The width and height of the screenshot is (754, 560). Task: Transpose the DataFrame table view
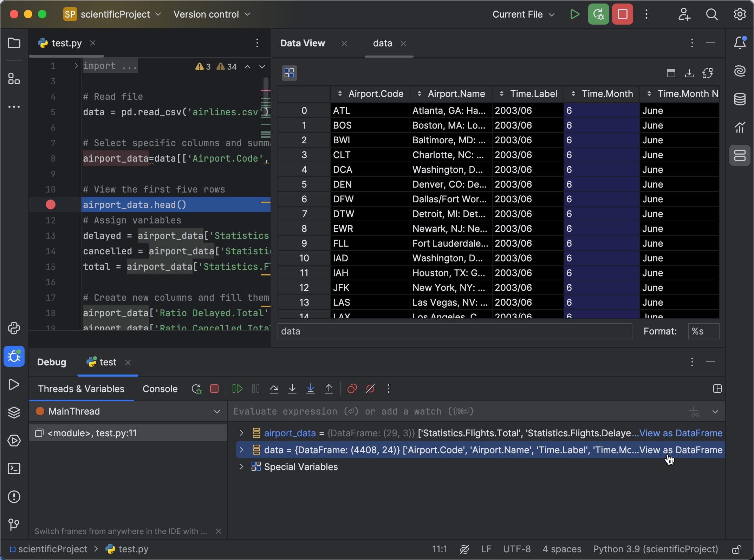pyautogui.click(x=708, y=73)
